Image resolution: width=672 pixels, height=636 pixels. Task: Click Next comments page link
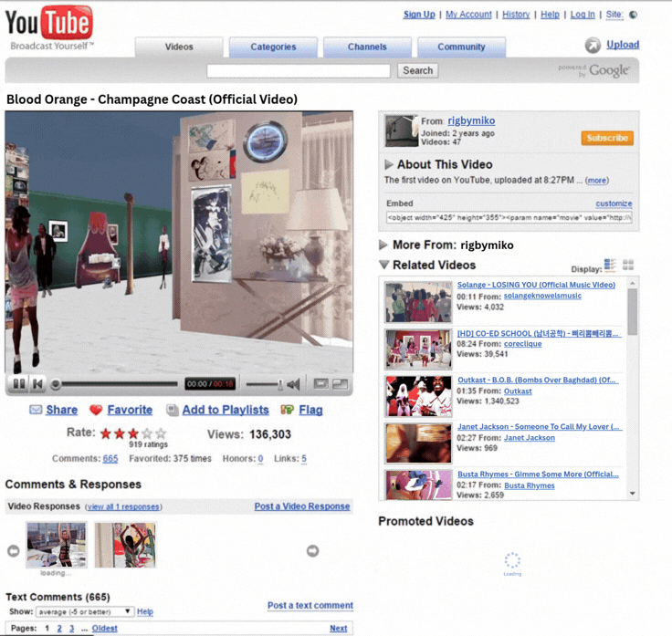click(339, 629)
